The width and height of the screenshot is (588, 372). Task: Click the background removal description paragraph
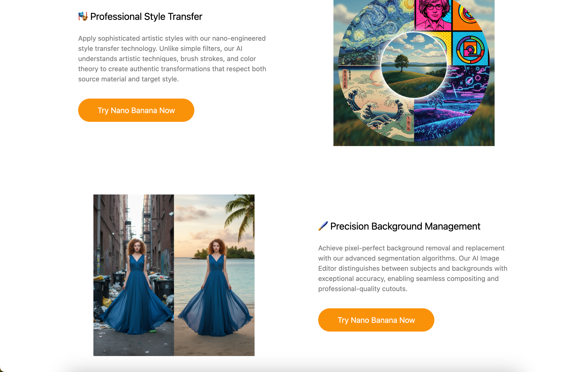413,268
